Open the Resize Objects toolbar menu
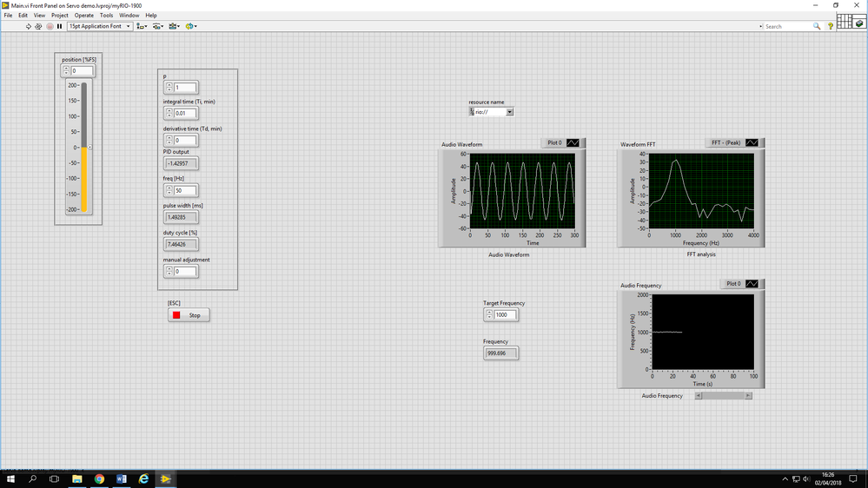The image size is (868, 488). pyautogui.click(x=175, y=26)
